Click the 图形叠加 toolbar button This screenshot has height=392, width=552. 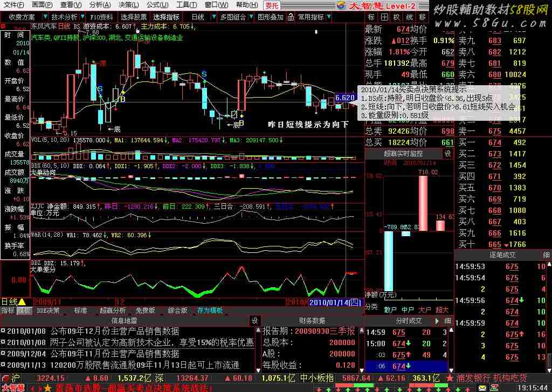pyautogui.click(x=271, y=17)
